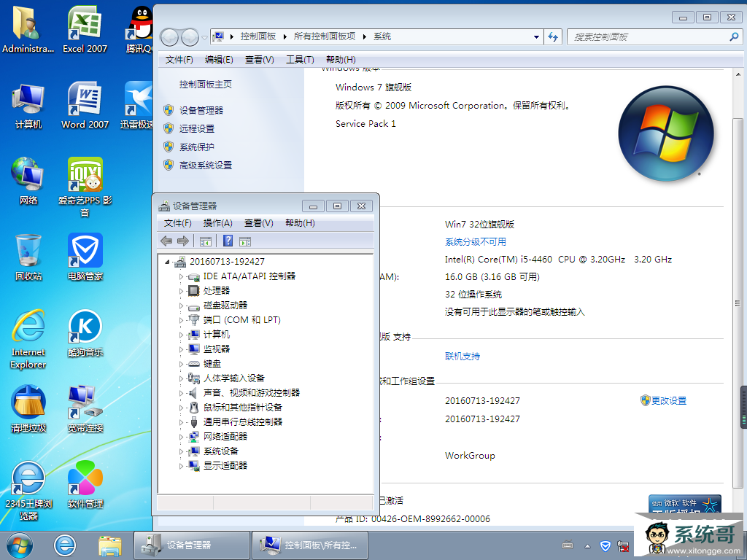Expand the 鼠标和其他指针设备 node arrow

tap(181, 408)
